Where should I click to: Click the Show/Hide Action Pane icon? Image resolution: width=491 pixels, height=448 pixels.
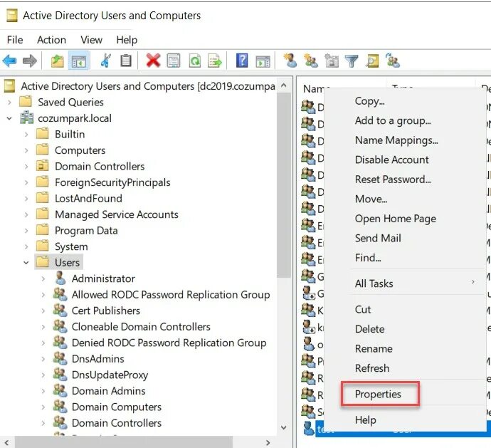[x=263, y=61]
